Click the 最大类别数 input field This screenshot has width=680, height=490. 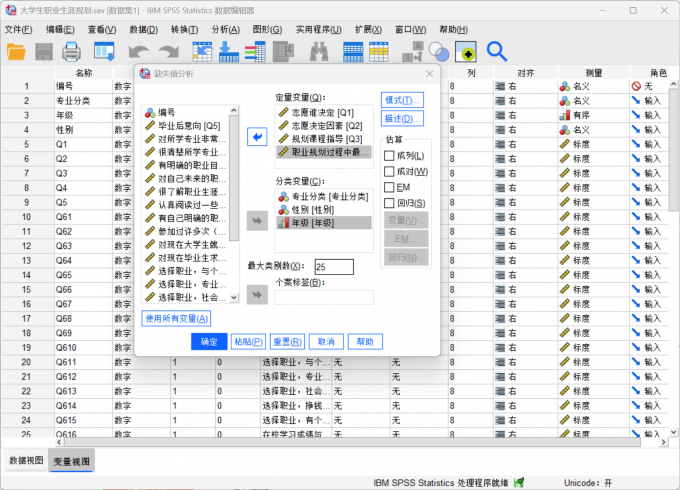[x=334, y=267]
